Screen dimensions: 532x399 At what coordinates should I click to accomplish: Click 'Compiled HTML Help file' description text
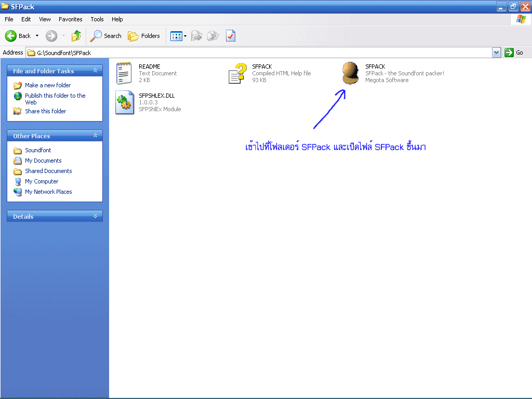[x=281, y=73]
